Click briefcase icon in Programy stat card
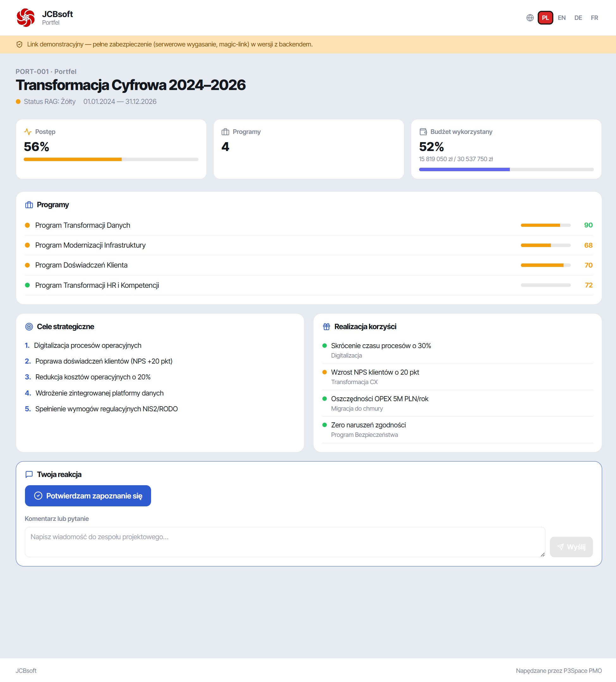This screenshot has height=682, width=616. tap(225, 132)
